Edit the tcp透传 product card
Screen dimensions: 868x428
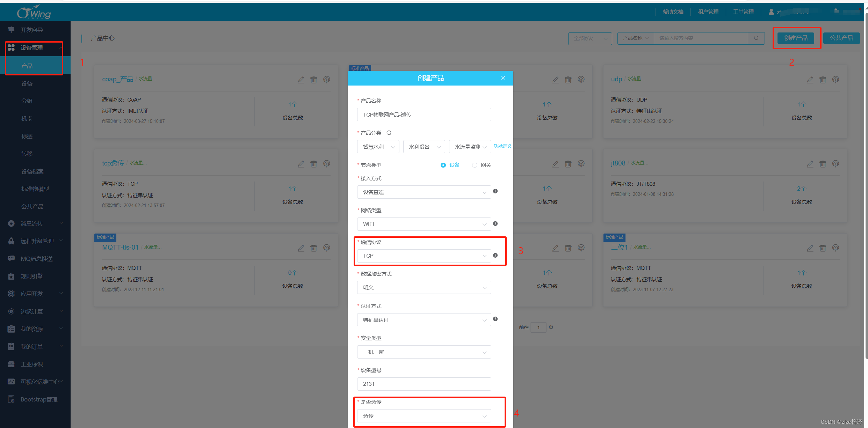(x=301, y=164)
